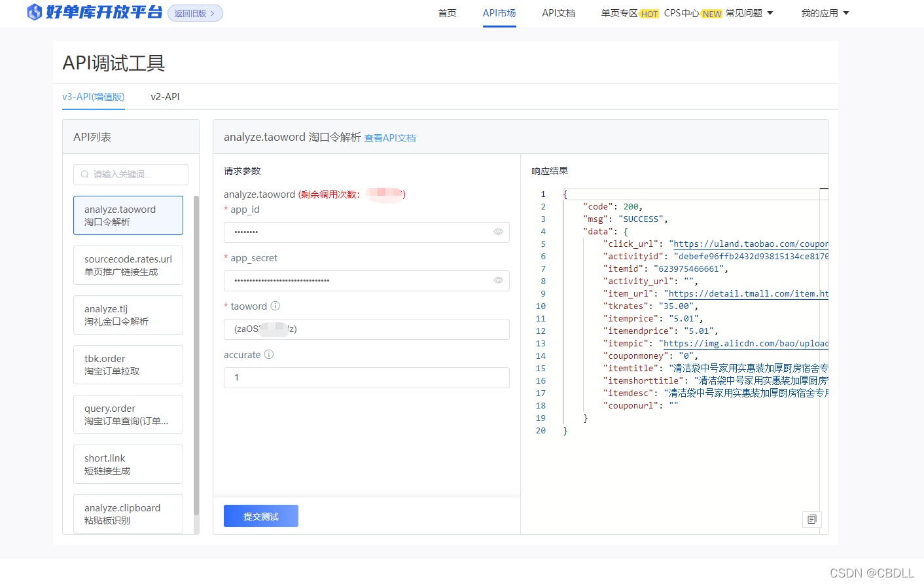Select analyze.taoword 淘口令解析 API item
Image resolution: width=924 pixels, height=584 pixels.
128,215
